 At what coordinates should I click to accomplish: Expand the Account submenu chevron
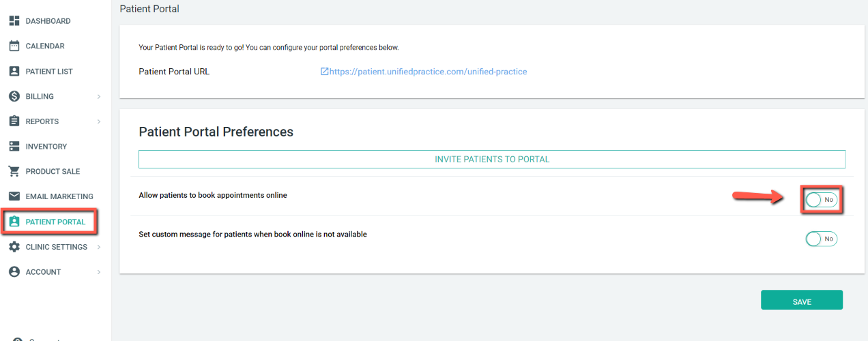pos(99,272)
